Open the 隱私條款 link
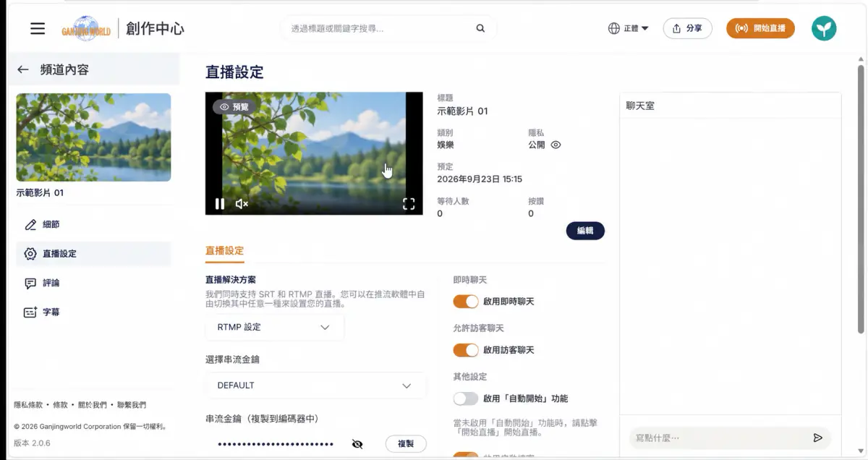This screenshot has width=868, height=460. (28, 405)
